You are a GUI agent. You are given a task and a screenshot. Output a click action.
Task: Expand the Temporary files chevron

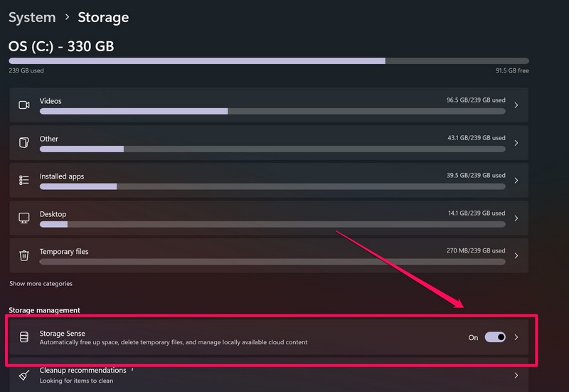(516, 256)
